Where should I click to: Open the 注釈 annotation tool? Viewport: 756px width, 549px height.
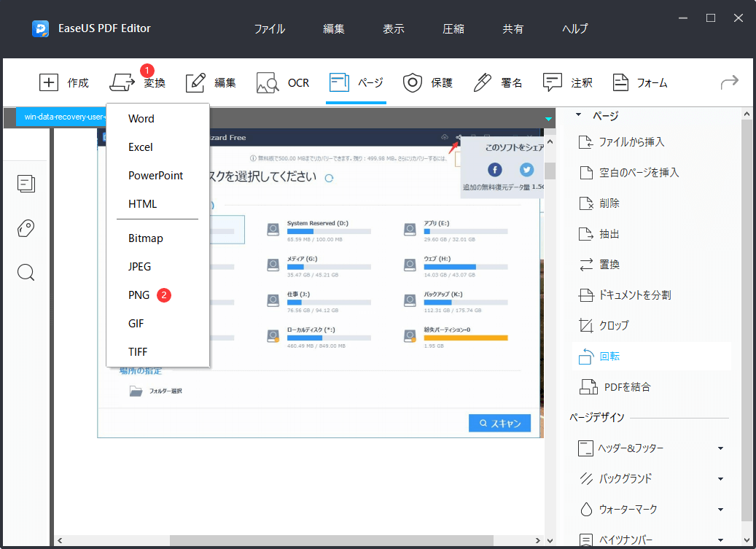pos(567,82)
